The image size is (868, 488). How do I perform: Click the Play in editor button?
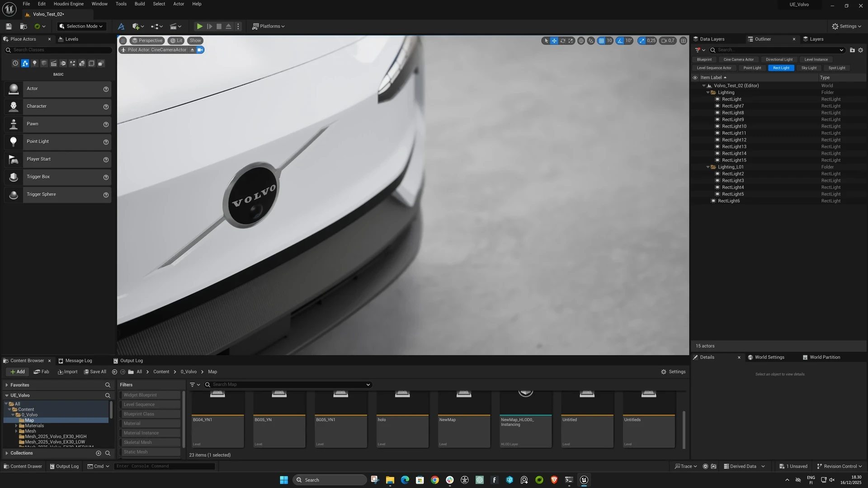click(199, 26)
